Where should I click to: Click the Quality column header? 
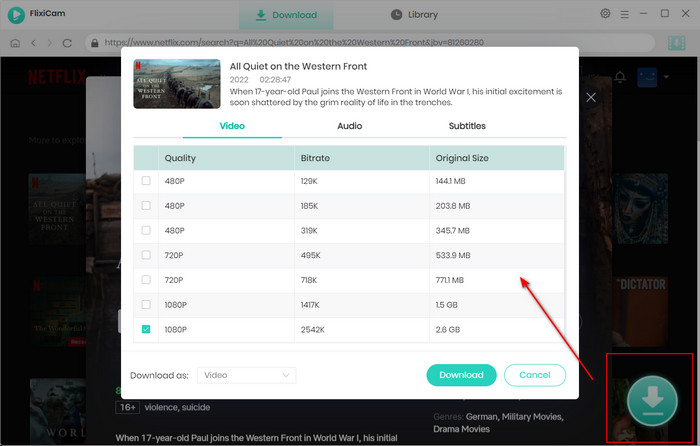226,158
